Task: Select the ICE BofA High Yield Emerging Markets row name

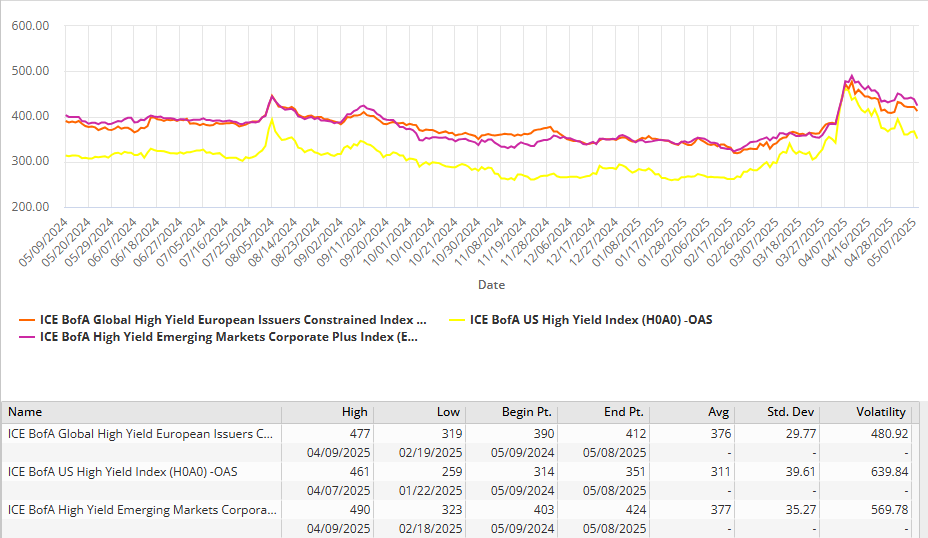Action: pos(142,510)
